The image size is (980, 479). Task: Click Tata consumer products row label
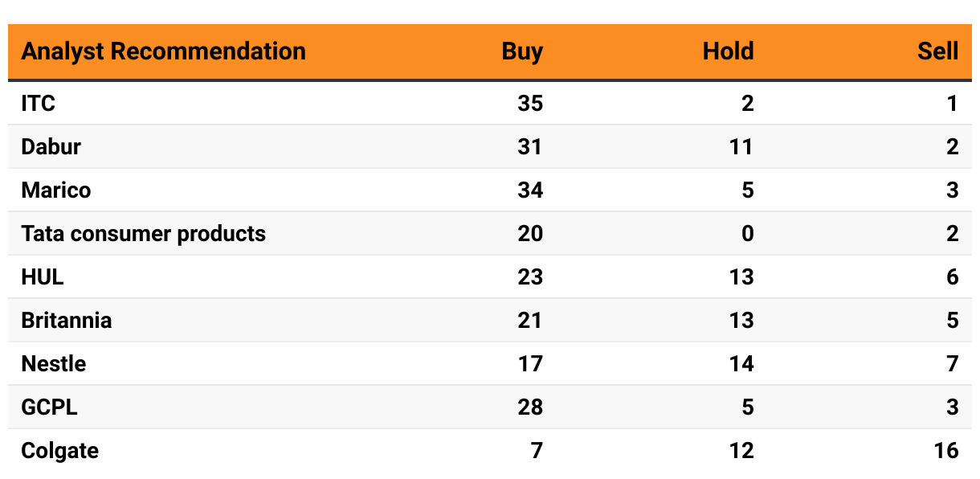point(144,234)
